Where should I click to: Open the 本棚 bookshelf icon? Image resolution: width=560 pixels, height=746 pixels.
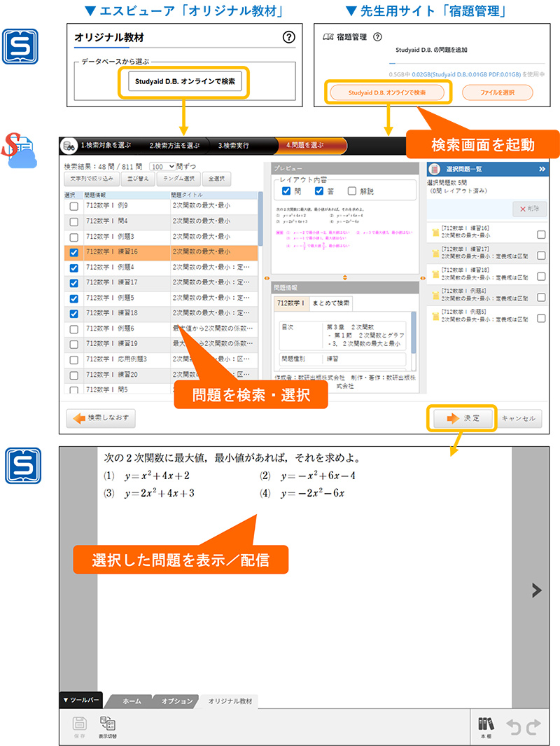(486, 724)
